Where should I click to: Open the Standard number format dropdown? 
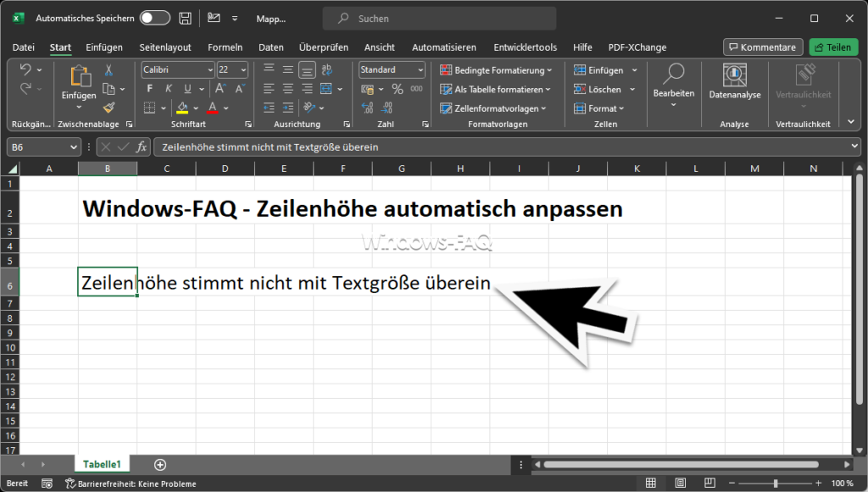420,69
